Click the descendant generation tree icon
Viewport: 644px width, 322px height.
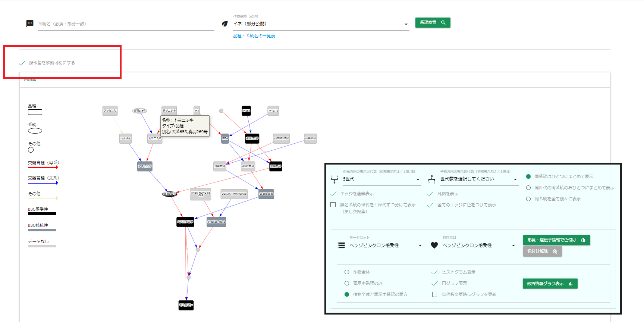click(432, 179)
